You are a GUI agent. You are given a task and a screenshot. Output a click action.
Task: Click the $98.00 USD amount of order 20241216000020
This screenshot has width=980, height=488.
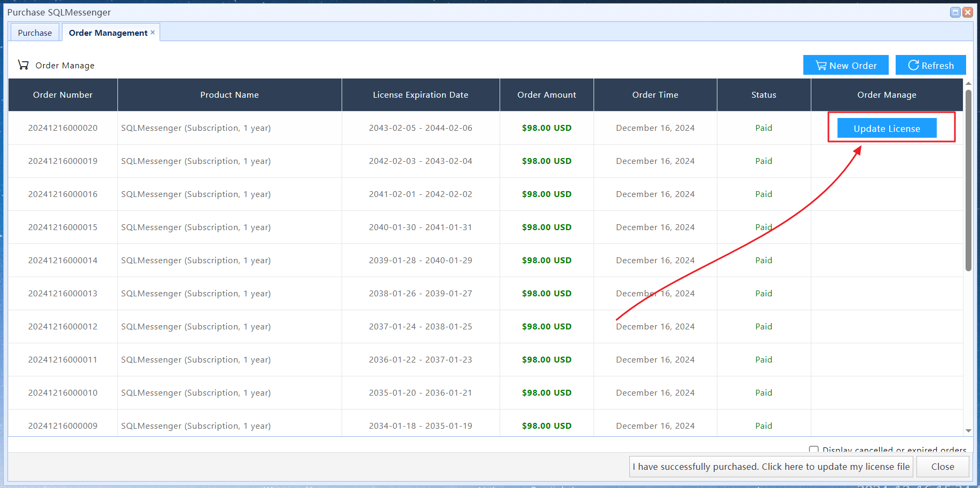pos(547,128)
